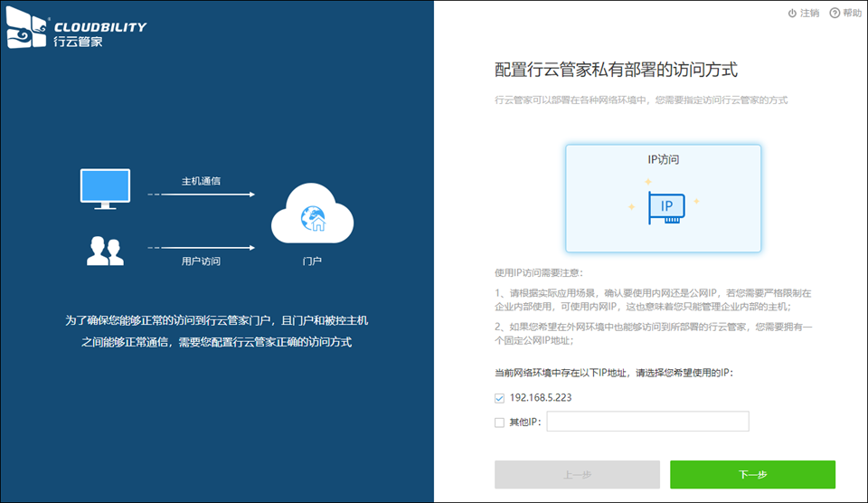Image resolution: width=868 pixels, height=503 pixels.
Task: Click the IP network card icon
Action: tap(665, 209)
